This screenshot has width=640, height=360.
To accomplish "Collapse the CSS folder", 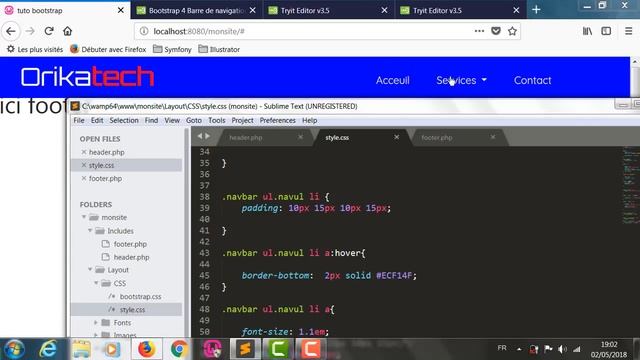I will [x=96, y=283].
